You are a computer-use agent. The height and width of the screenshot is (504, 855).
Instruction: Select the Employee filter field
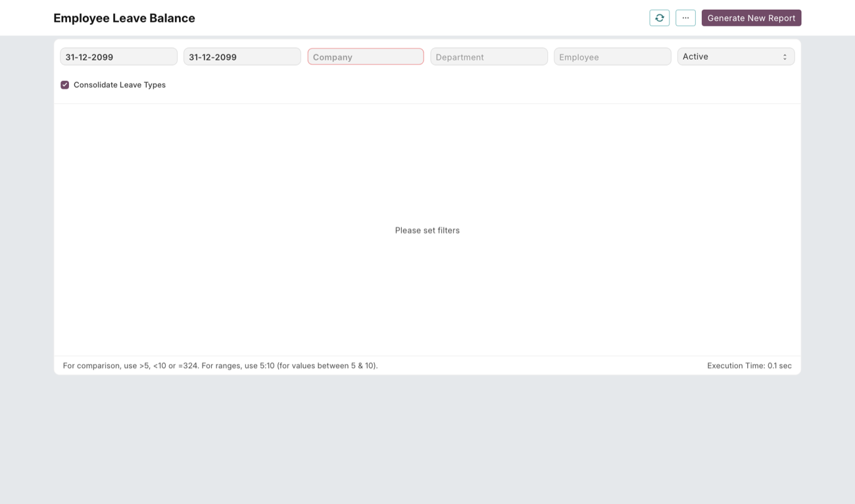[612, 57]
